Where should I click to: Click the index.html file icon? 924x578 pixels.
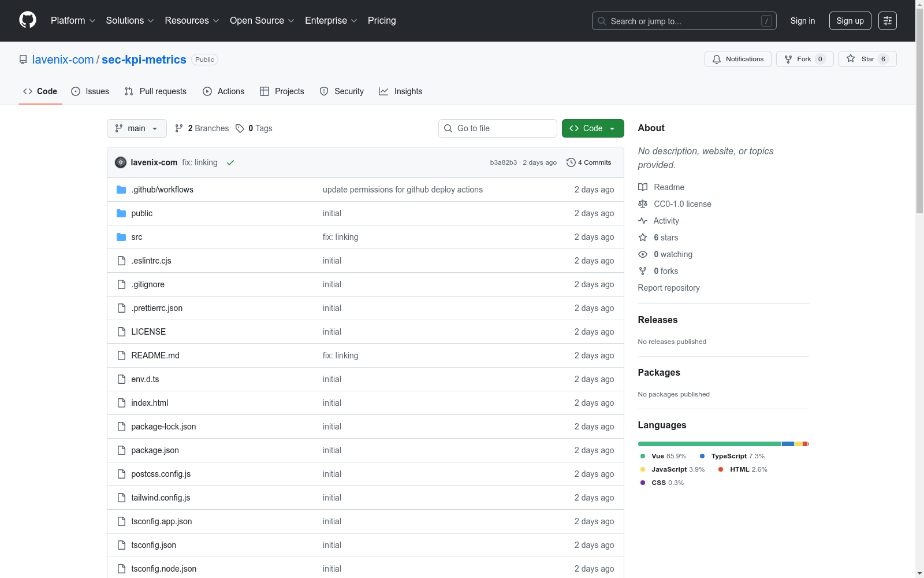pyautogui.click(x=121, y=403)
